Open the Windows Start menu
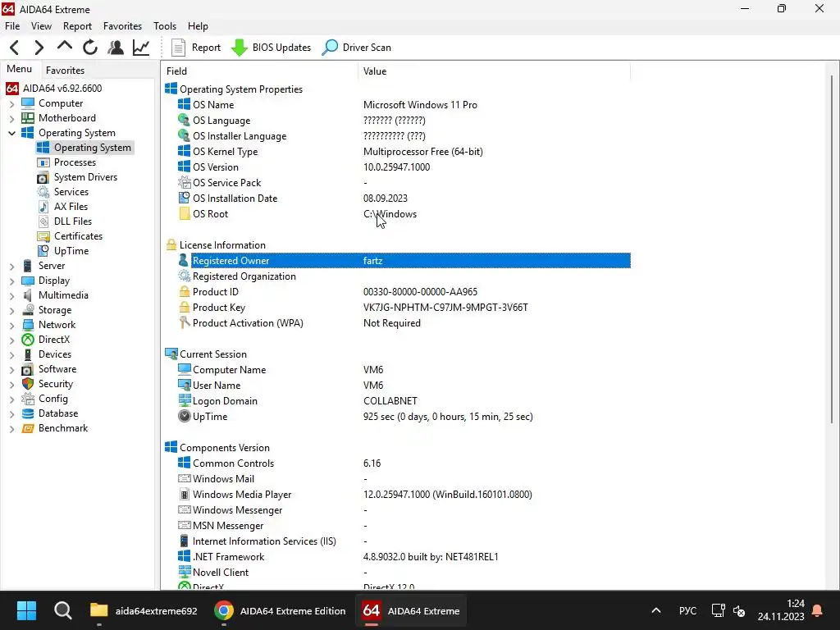 (26, 610)
